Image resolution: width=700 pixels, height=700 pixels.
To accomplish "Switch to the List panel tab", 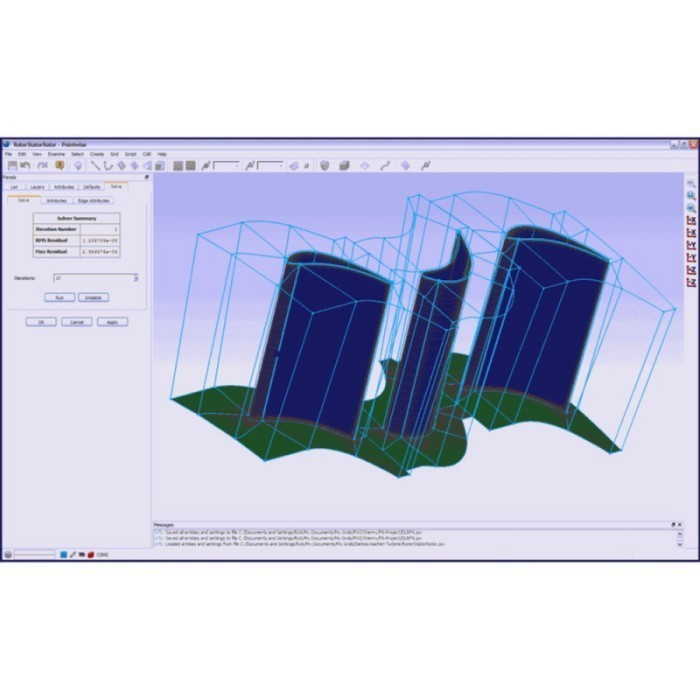I will coord(14,187).
